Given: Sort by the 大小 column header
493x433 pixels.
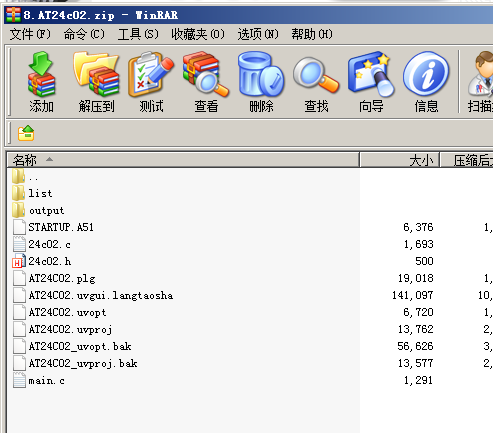Looking at the screenshot, I should (400, 160).
